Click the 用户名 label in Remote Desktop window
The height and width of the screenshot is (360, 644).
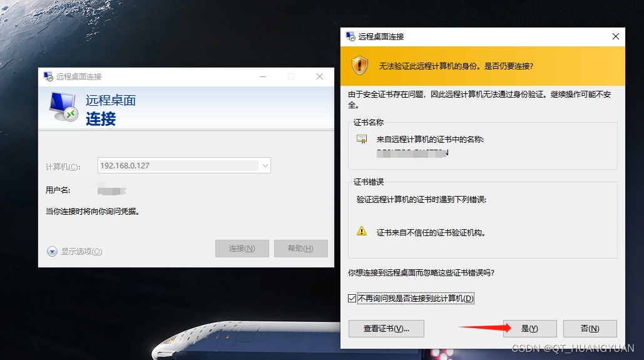[x=58, y=190]
